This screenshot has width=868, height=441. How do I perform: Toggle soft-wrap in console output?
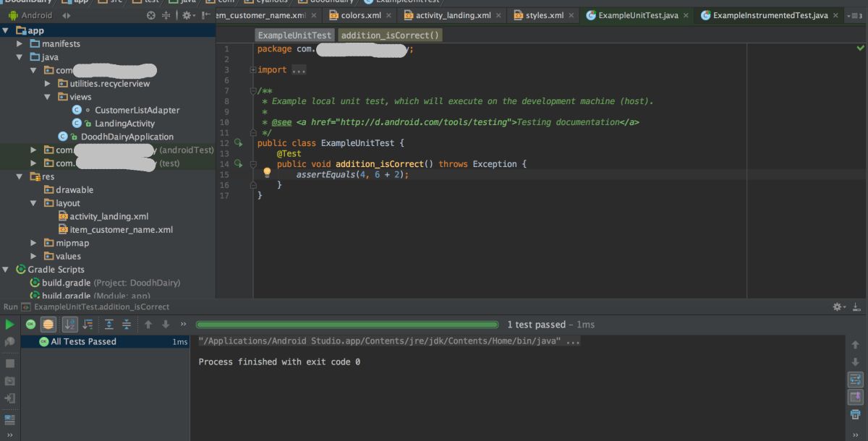coord(855,380)
